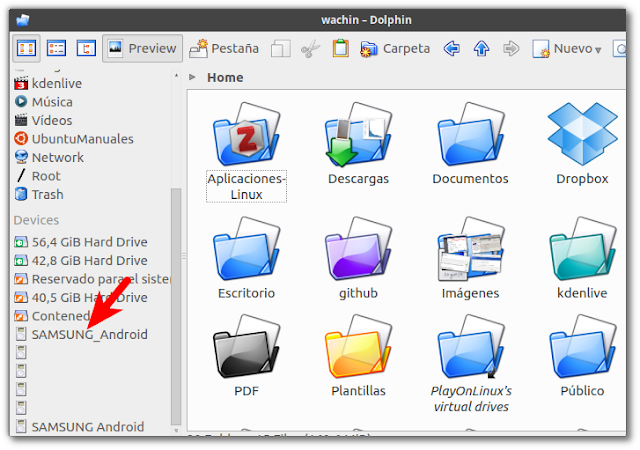The width and height of the screenshot is (640, 450).
Task: Create a new Carpeta folder
Action: tap(395, 49)
